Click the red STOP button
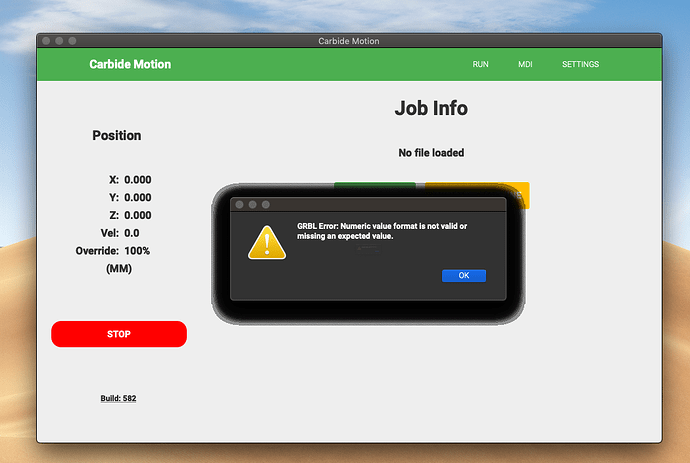The height and width of the screenshot is (463, 690). click(119, 334)
